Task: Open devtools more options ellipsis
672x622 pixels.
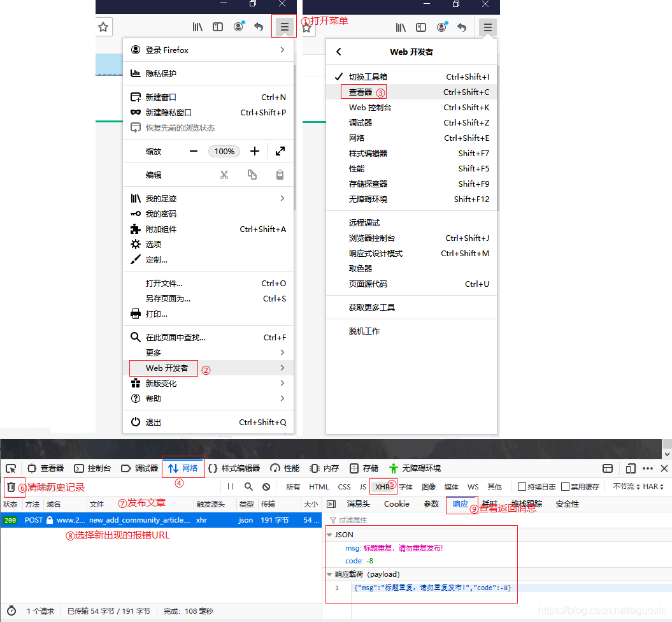Action: coord(648,468)
